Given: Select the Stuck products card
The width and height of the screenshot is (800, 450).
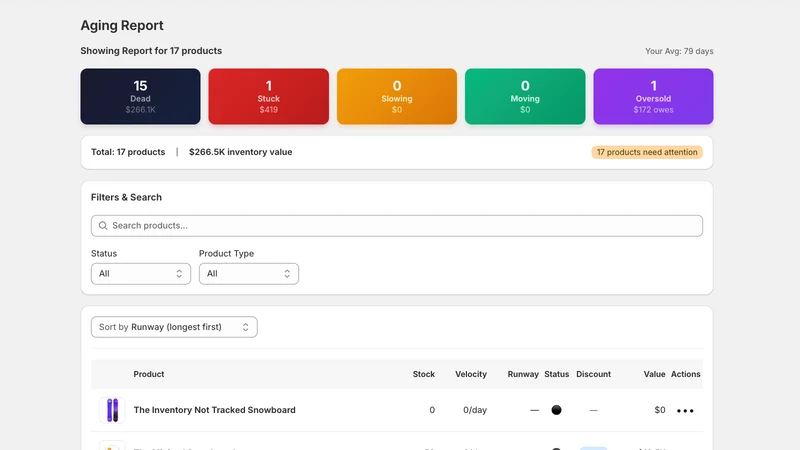Looking at the screenshot, I should pyautogui.click(x=268, y=96).
